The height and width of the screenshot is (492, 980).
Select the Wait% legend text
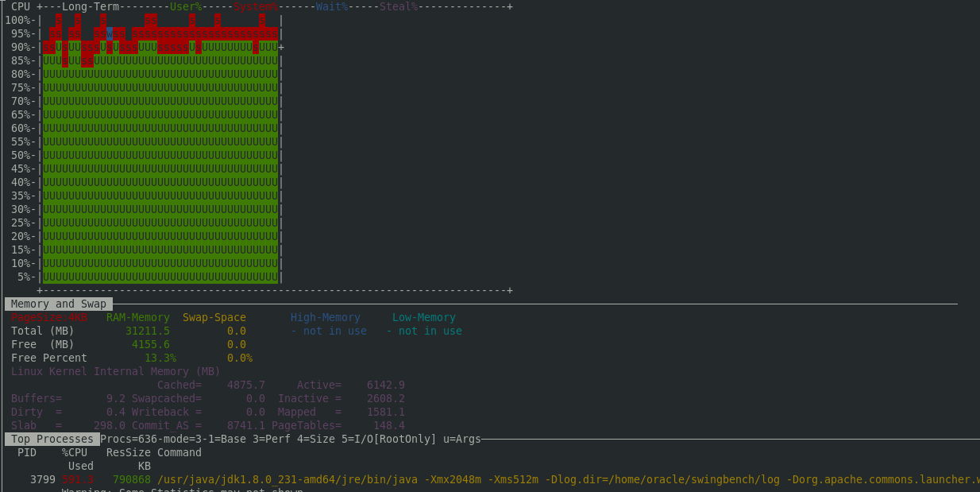click(331, 6)
